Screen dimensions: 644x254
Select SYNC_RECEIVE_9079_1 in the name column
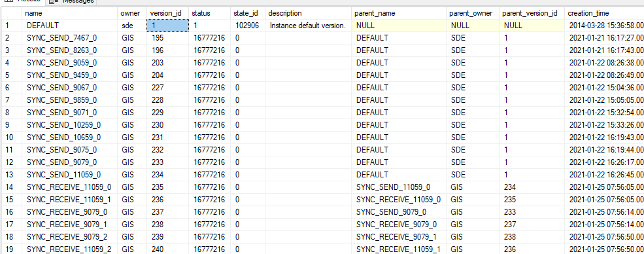click(69, 224)
